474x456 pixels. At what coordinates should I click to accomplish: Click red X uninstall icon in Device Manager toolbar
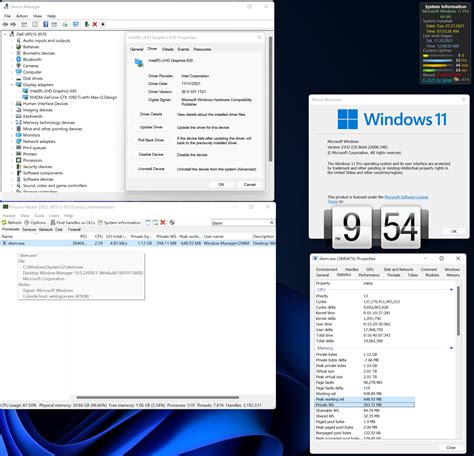95,24
